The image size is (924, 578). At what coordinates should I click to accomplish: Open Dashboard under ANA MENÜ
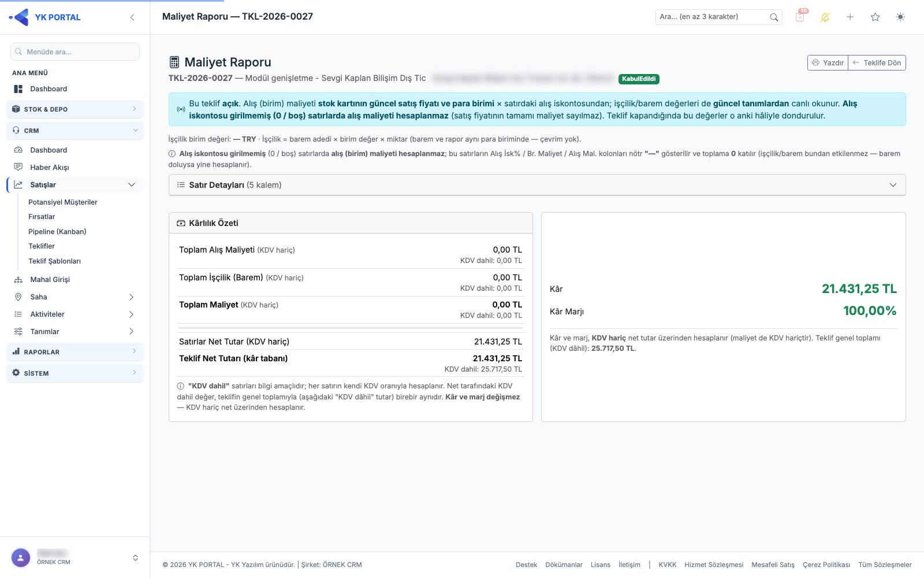49,89
